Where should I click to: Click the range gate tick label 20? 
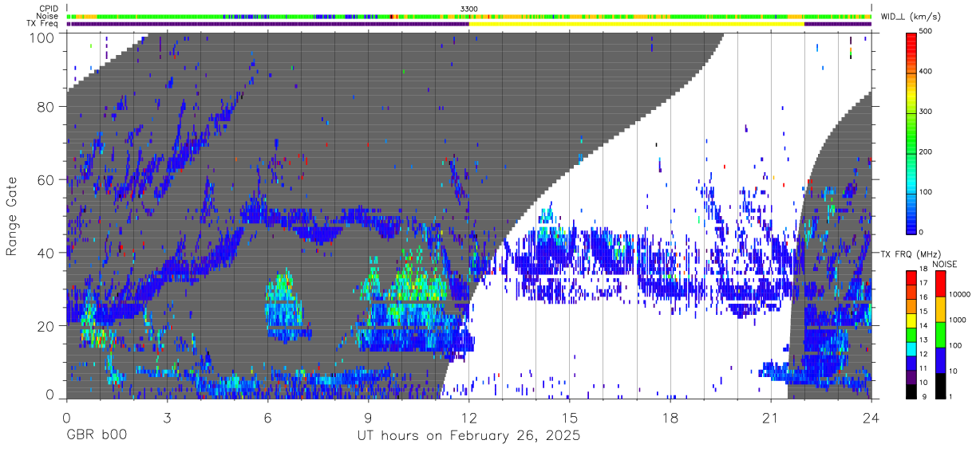[46, 326]
